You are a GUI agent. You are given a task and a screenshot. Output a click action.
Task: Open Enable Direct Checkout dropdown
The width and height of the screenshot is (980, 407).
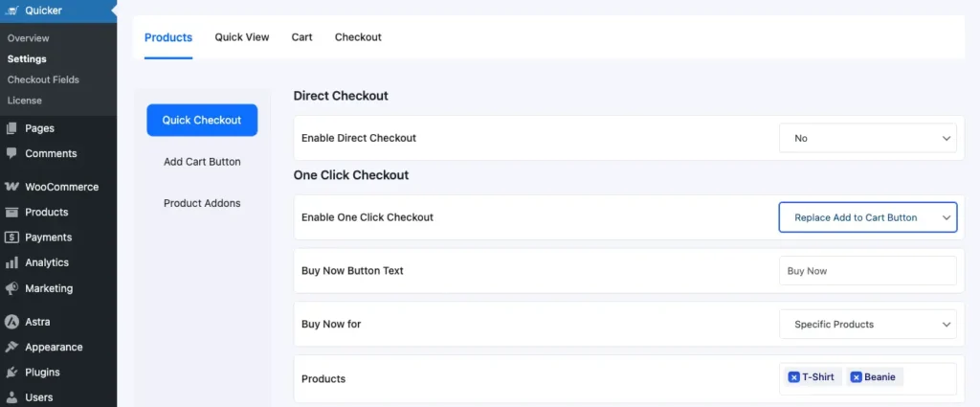[867, 138]
